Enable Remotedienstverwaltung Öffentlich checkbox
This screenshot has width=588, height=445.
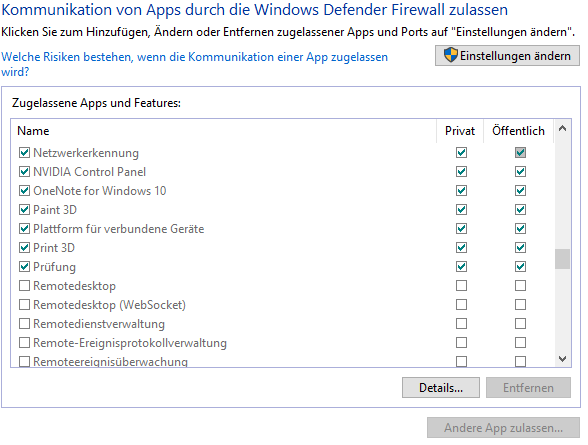(x=520, y=324)
